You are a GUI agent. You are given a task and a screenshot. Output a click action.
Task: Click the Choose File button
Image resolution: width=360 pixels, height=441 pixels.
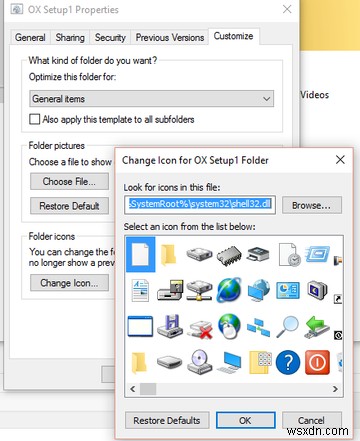(x=69, y=181)
